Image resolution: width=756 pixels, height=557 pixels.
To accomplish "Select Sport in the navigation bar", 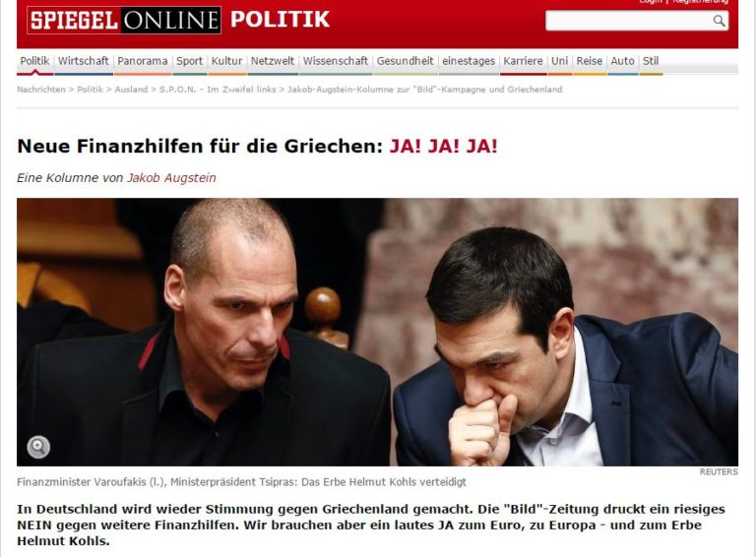I will pyautogui.click(x=189, y=61).
